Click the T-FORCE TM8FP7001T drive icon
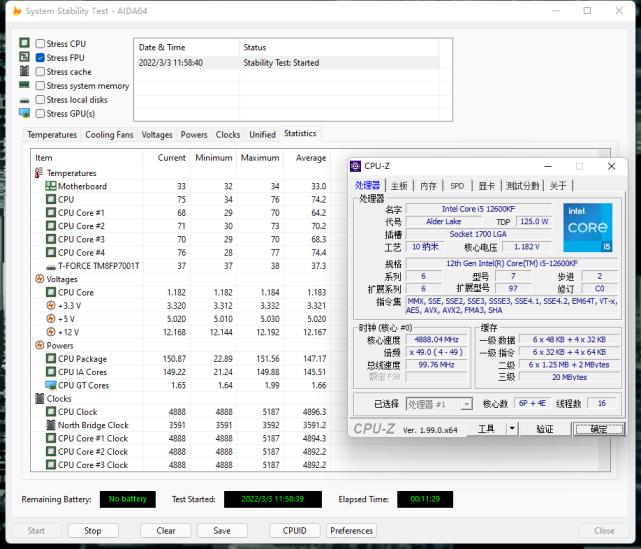This screenshot has width=641, height=549. pyautogui.click(x=51, y=267)
